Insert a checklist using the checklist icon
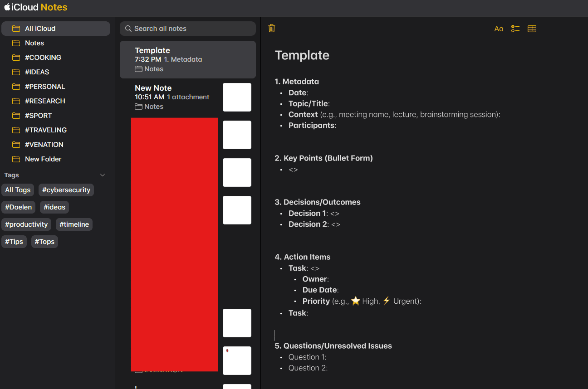Viewport: 588px width, 389px height. (515, 29)
